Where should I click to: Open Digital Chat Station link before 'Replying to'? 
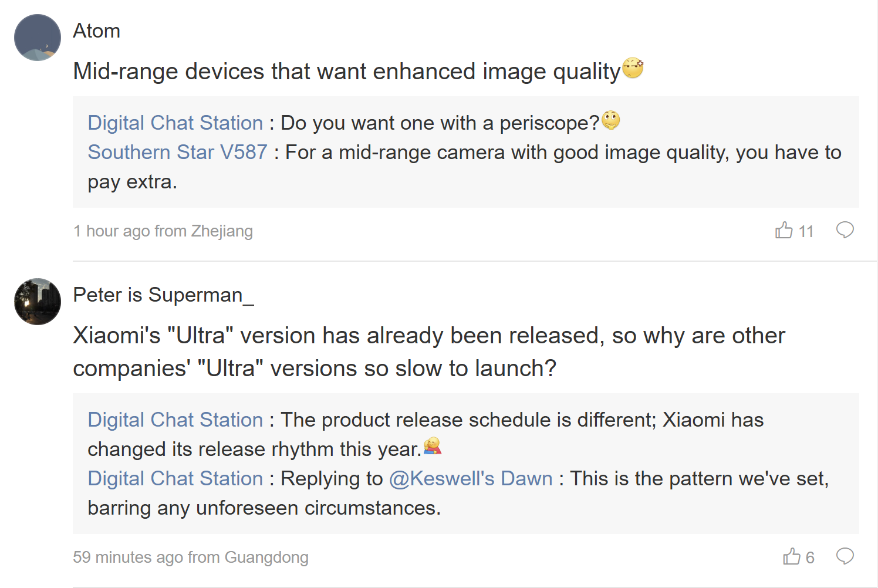point(175,478)
